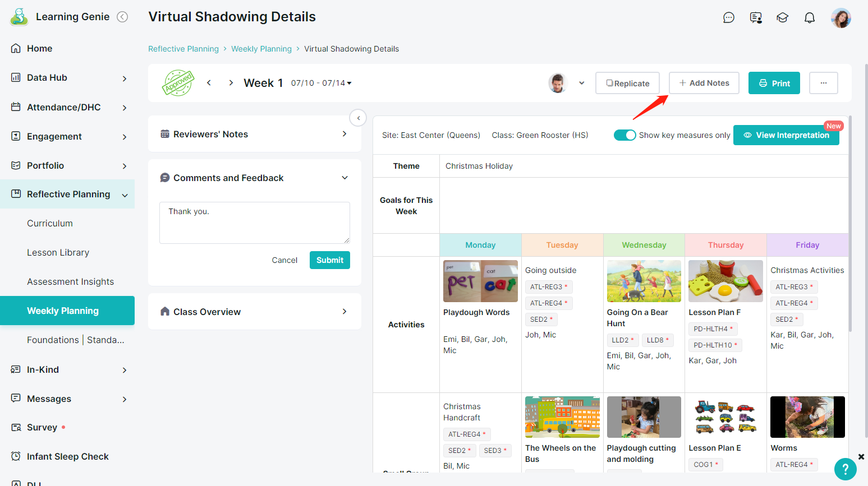Click the Attendance/DHC calendar icon

[x=16, y=107]
